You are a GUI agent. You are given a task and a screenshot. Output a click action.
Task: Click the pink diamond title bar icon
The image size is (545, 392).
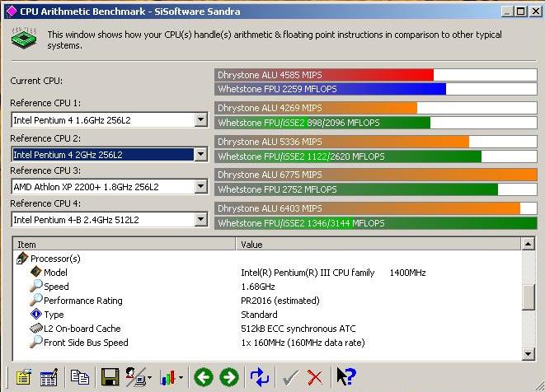tap(11, 11)
